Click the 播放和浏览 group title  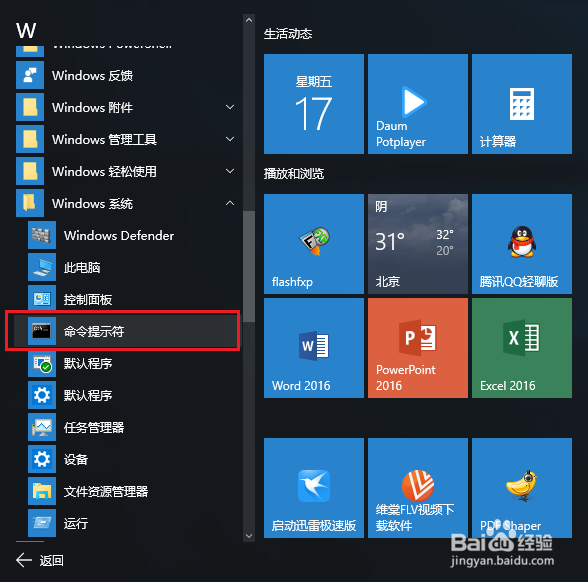coord(294,174)
